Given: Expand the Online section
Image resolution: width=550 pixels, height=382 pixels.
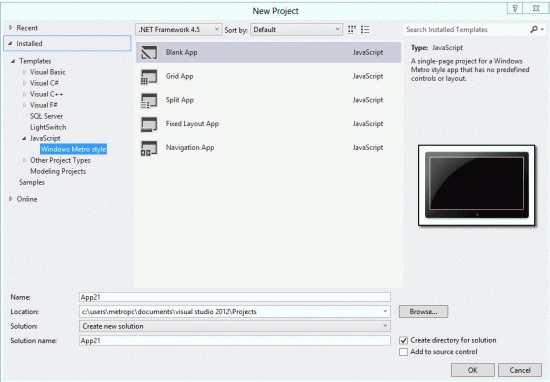Looking at the screenshot, I should point(11,199).
